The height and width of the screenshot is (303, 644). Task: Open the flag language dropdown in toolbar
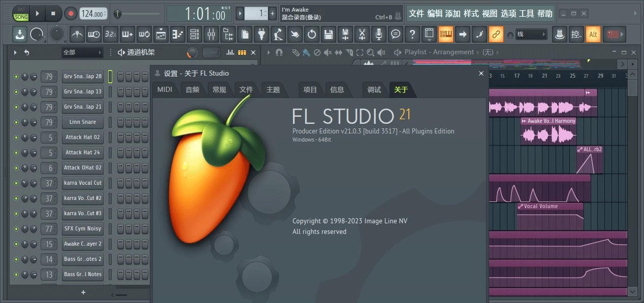tap(614, 35)
